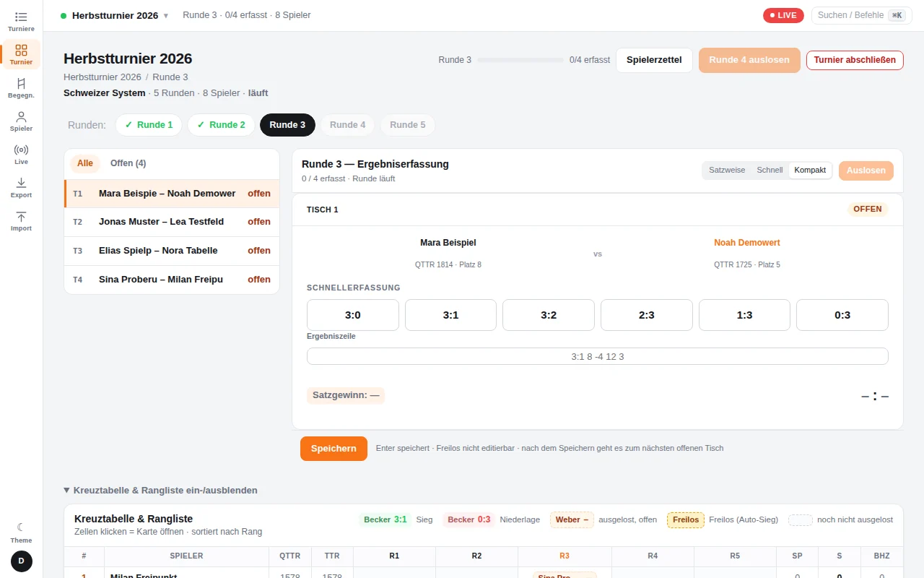Select match T2 Jonas Muster – Lea Testfeld

pyautogui.click(x=172, y=223)
